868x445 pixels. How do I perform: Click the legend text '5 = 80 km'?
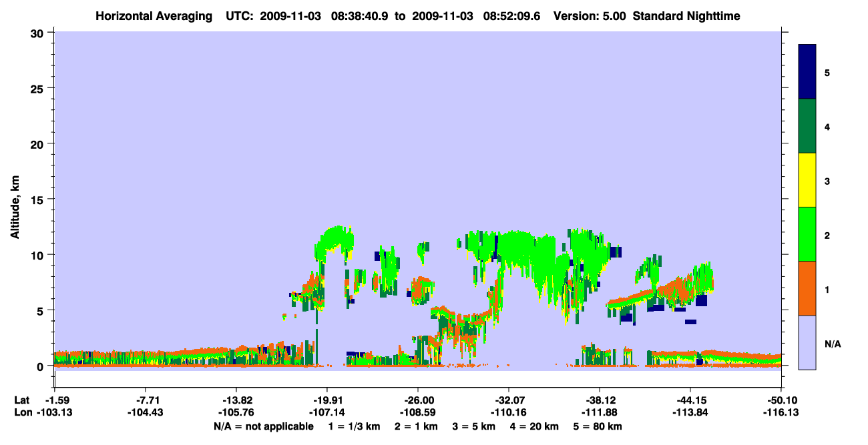(599, 426)
